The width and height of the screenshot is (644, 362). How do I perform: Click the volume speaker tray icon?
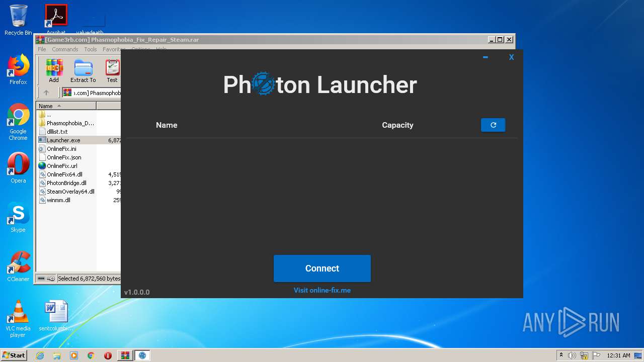coord(572,355)
